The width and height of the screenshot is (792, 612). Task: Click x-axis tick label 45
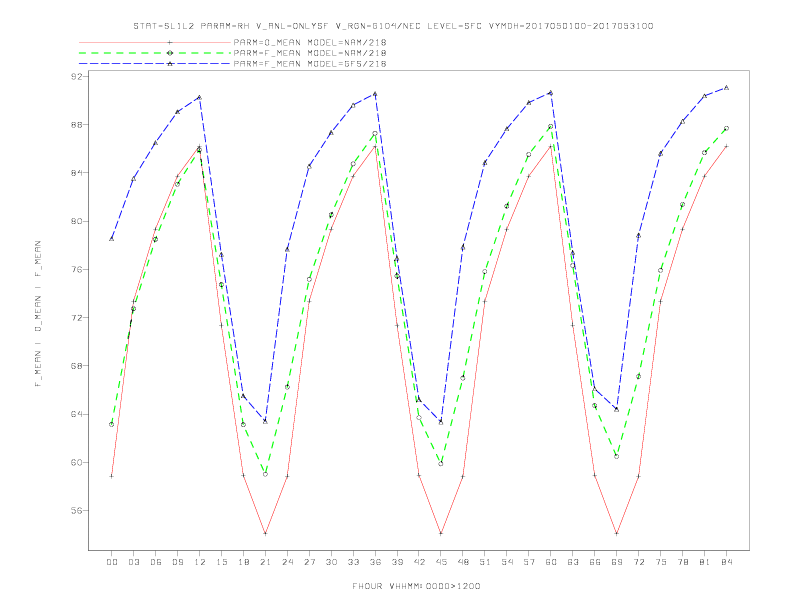tap(441, 562)
